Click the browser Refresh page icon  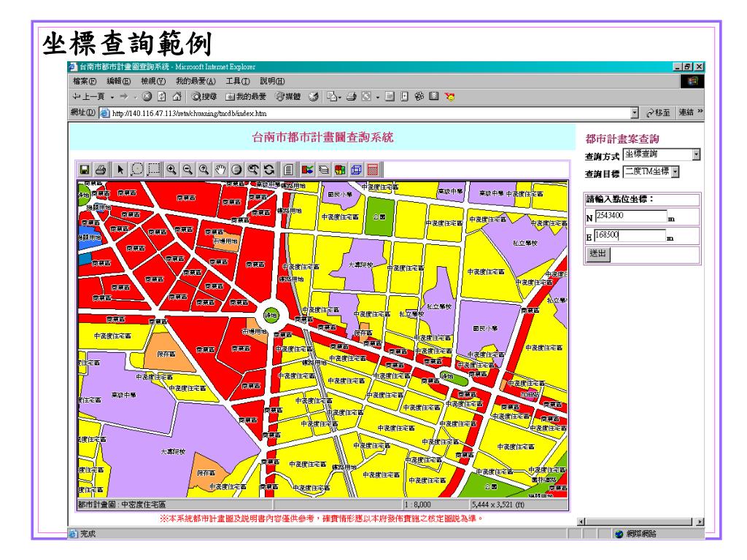pyautogui.click(x=162, y=97)
